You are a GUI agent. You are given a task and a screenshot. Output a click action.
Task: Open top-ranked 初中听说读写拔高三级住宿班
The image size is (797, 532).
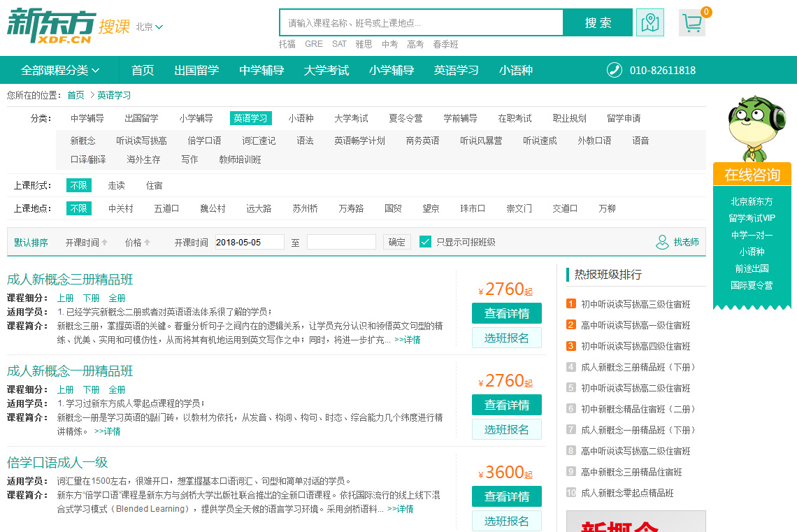tap(636, 304)
